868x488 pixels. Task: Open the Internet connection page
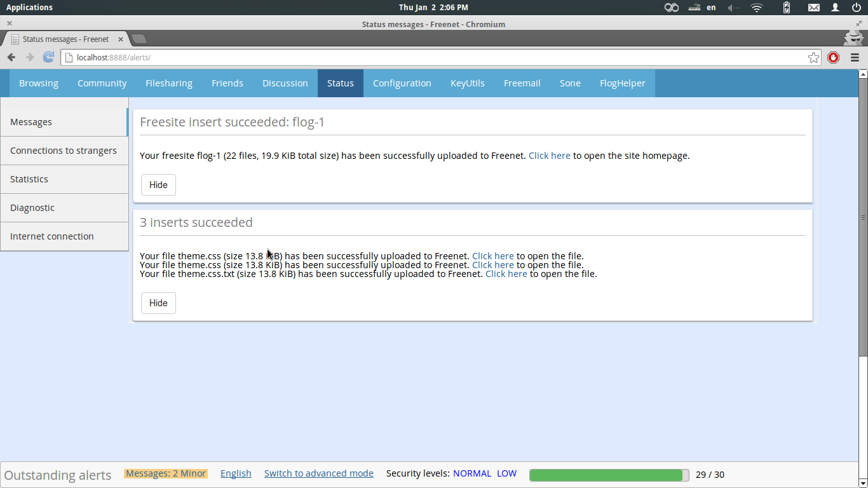pyautogui.click(x=64, y=236)
